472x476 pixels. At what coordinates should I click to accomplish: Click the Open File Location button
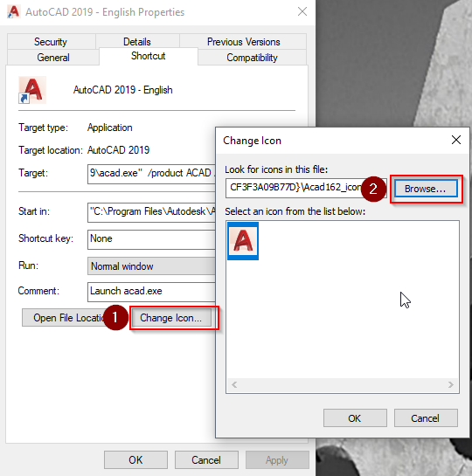coord(66,318)
